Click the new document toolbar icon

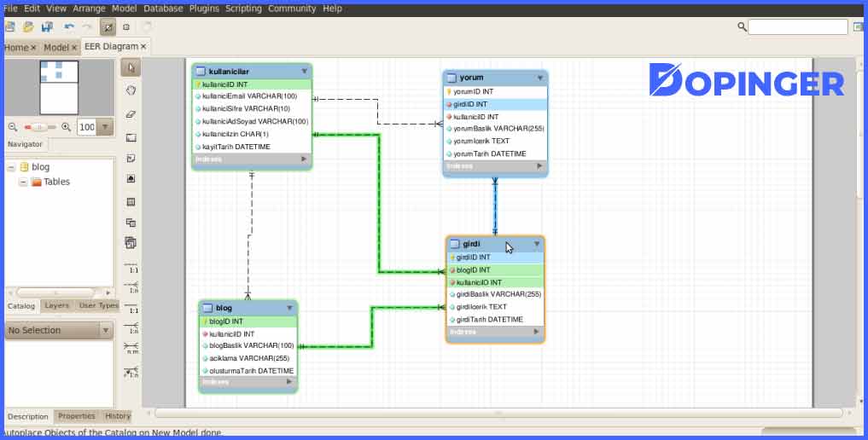(x=10, y=26)
